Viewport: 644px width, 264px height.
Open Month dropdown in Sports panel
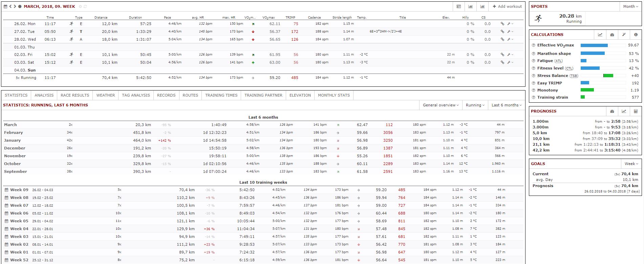(630, 6)
